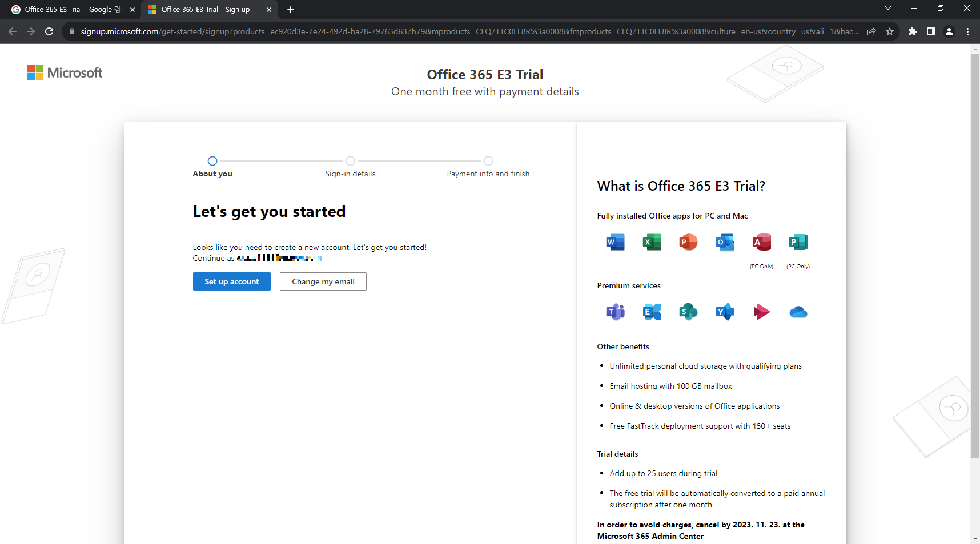
Task: Click the Sign-in details step circle
Action: click(351, 161)
